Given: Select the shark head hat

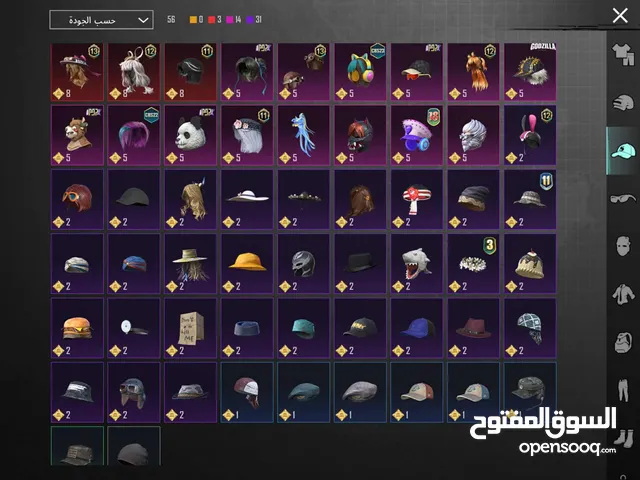Looking at the screenshot, I should coord(417,264).
